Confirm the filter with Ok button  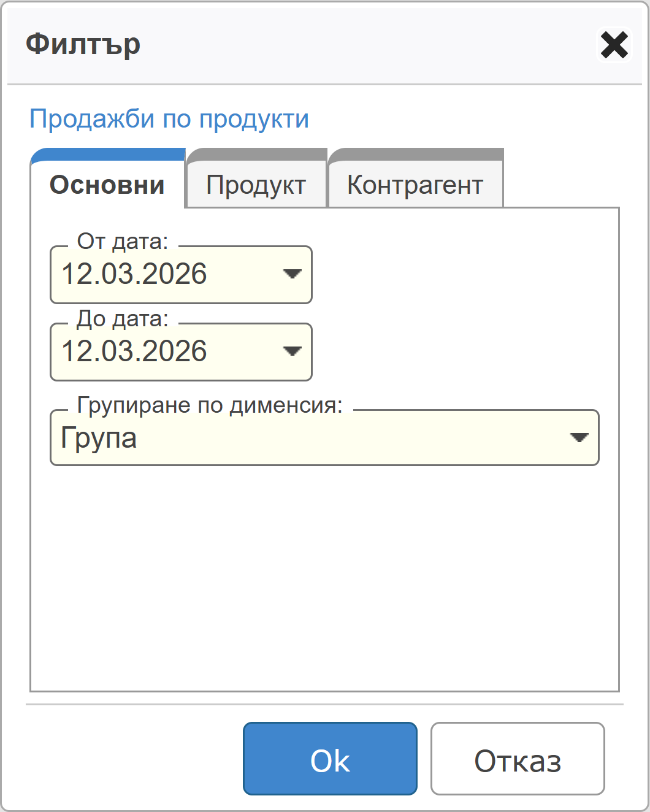330,759
